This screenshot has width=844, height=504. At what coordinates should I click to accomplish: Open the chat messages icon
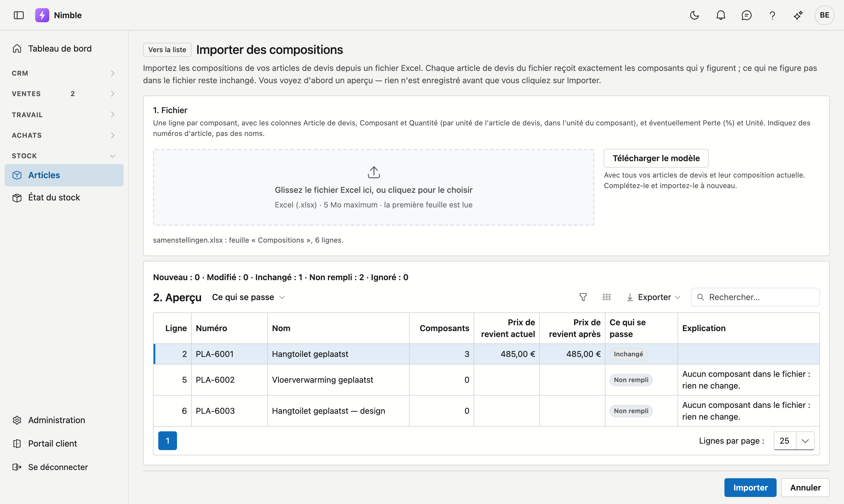pyautogui.click(x=746, y=15)
